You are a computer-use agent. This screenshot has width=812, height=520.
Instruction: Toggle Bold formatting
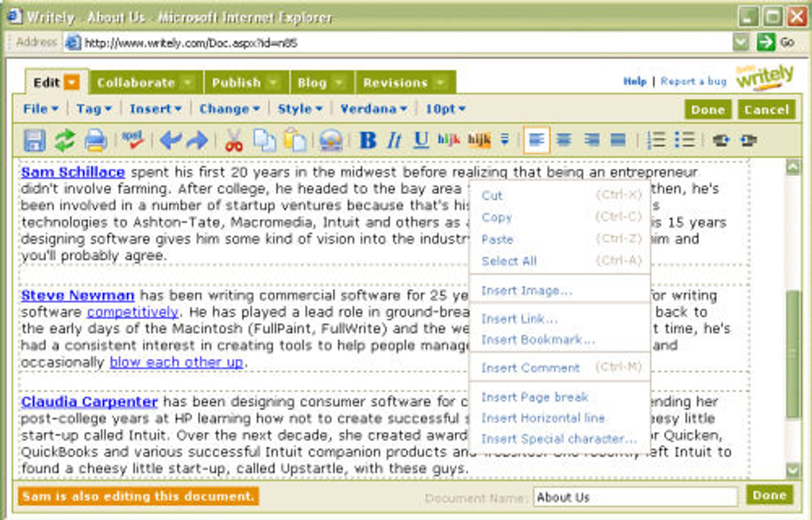368,141
